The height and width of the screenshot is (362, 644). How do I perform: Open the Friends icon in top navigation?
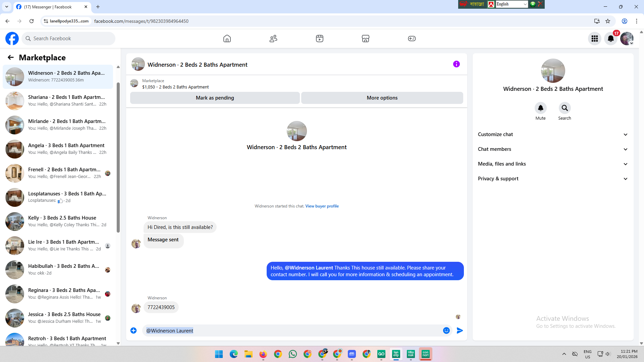[273, 39]
